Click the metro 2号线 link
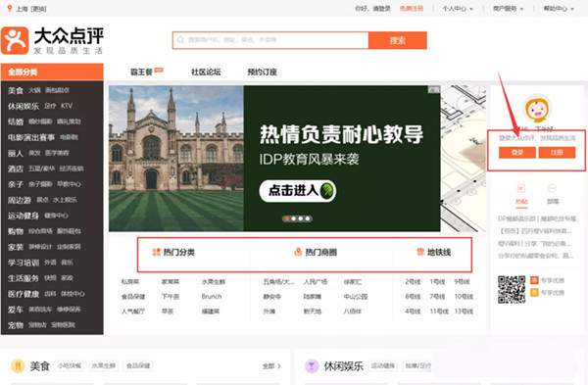588x385 pixels. pos(413,281)
